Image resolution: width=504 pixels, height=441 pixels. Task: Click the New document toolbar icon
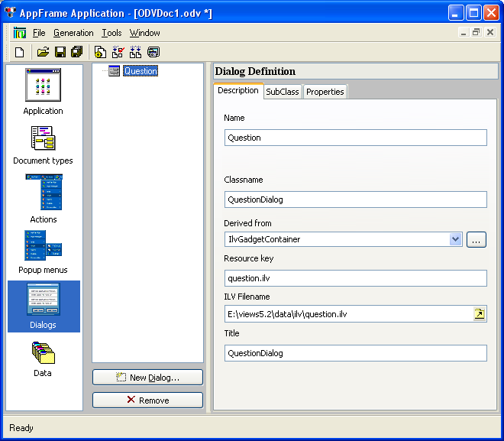pyautogui.click(x=20, y=52)
